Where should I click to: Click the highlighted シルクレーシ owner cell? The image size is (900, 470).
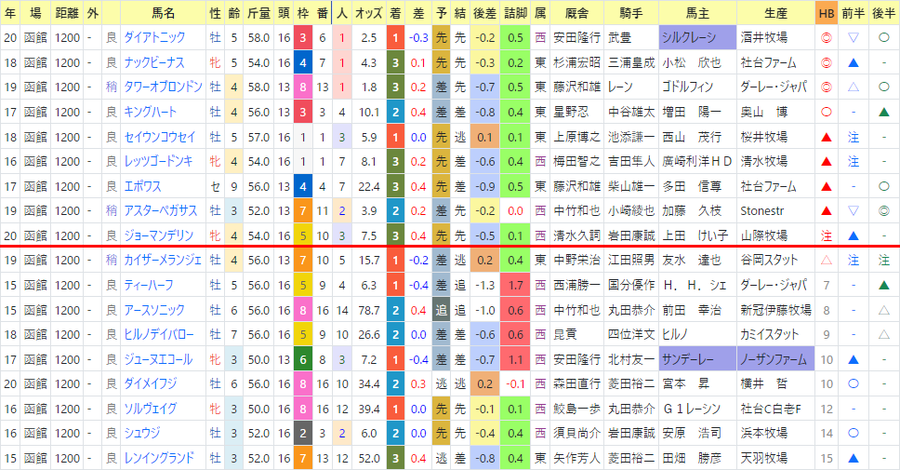698,38
